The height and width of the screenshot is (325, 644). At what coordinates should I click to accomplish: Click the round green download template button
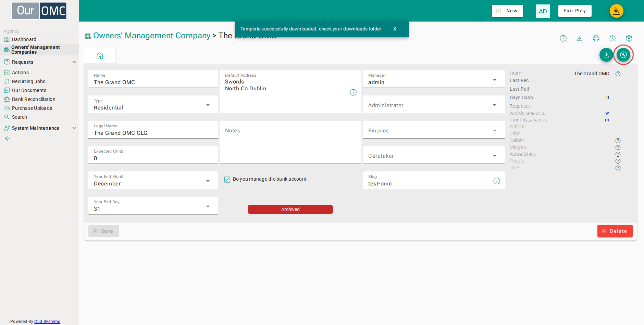[606, 55]
